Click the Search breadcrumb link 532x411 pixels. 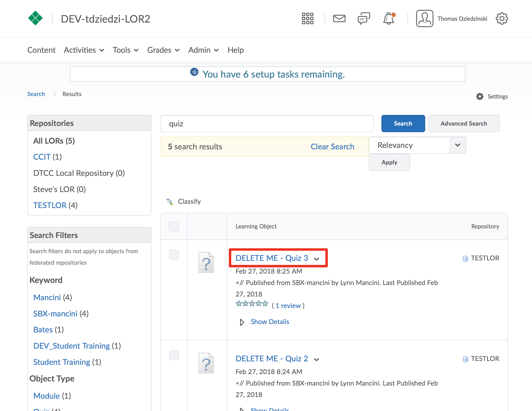[x=36, y=94]
